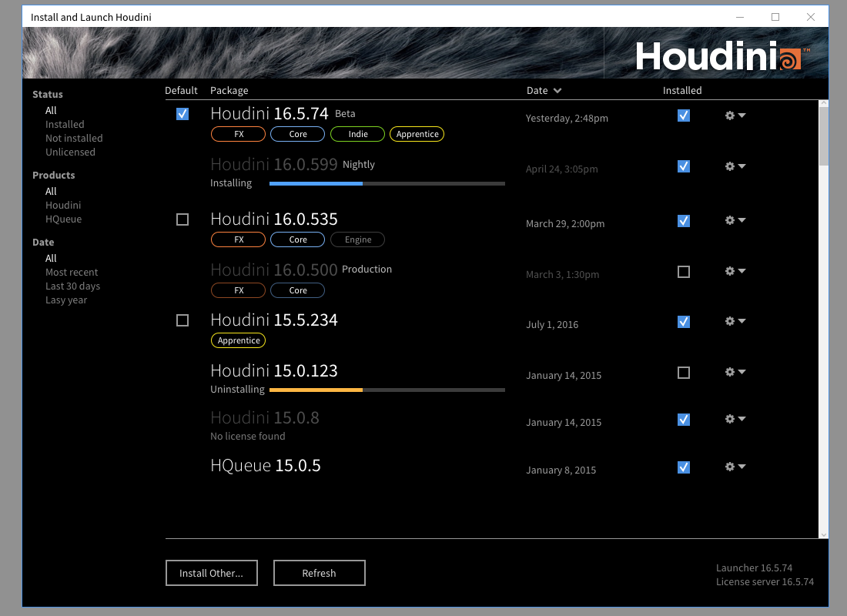Viewport: 847px width, 616px height.
Task: Click the package list scrollbar thumb
Action: coord(824,136)
